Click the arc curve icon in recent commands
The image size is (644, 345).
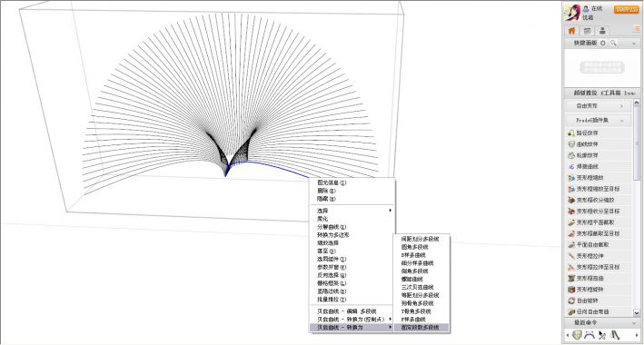pyautogui.click(x=589, y=335)
